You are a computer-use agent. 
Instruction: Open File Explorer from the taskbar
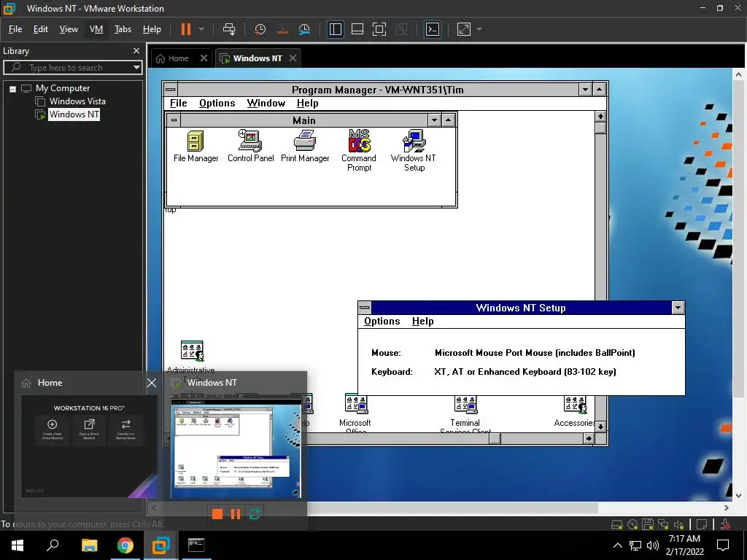tap(89, 545)
